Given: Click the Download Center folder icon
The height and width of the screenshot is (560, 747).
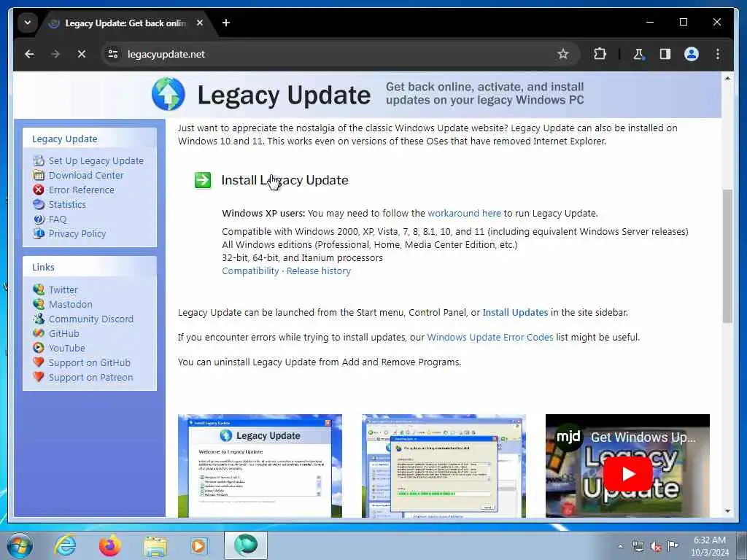Looking at the screenshot, I should tap(39, 175).
